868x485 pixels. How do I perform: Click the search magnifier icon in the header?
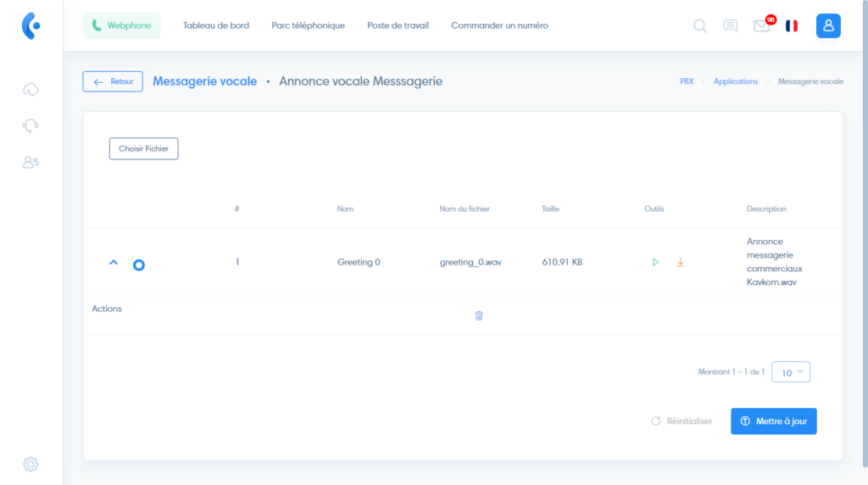coord(700,25)
